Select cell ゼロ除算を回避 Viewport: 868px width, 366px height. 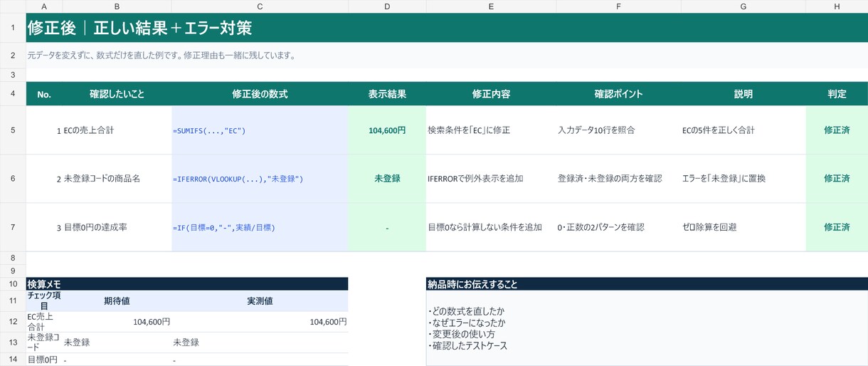(x=743, y=227)
